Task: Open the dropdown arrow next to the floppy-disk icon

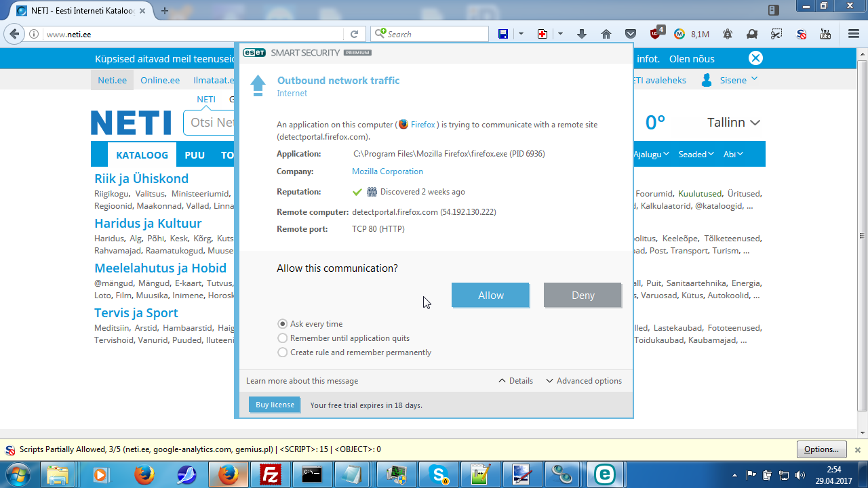Action: coord(521,34)
